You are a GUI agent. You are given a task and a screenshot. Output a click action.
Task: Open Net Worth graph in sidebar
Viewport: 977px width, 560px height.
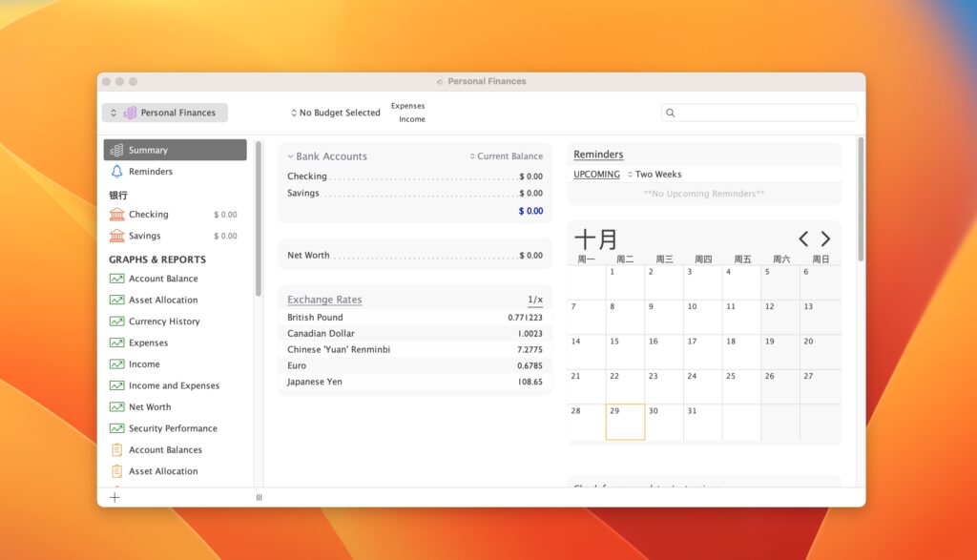pyautogui.click(x=150, y=407)
